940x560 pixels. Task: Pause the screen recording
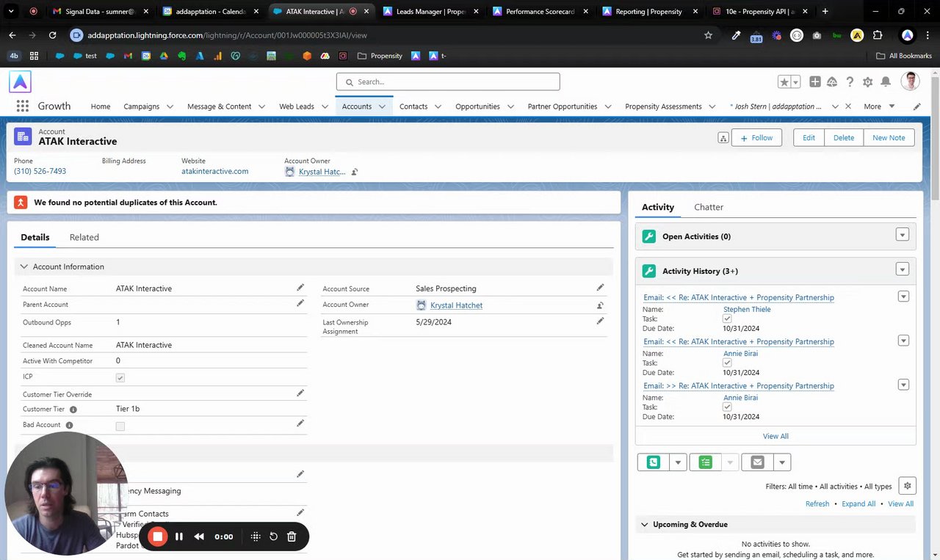click(x=178, y=537)
